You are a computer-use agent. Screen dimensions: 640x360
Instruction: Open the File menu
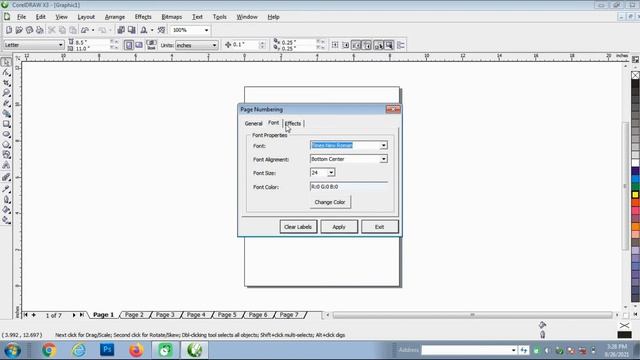pos(21,17)
